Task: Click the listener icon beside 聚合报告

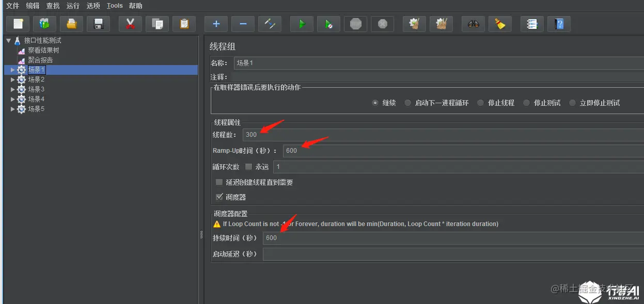Action: pos(22,60)
